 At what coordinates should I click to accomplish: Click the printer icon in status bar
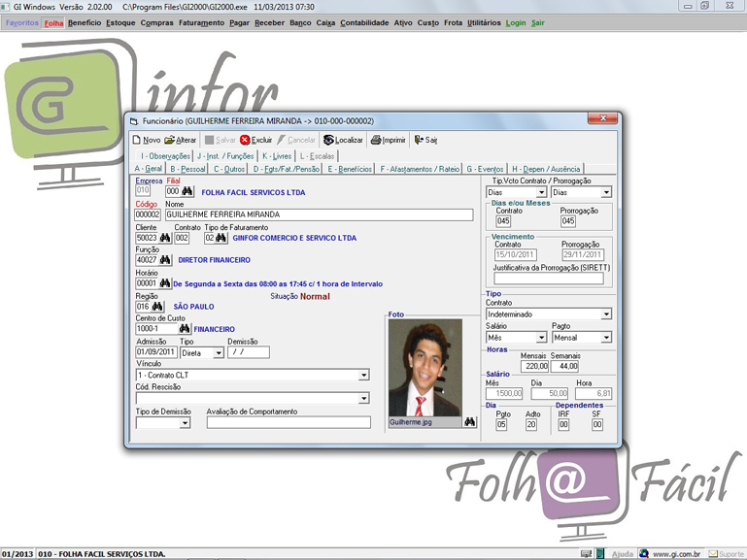click(586, 554)
